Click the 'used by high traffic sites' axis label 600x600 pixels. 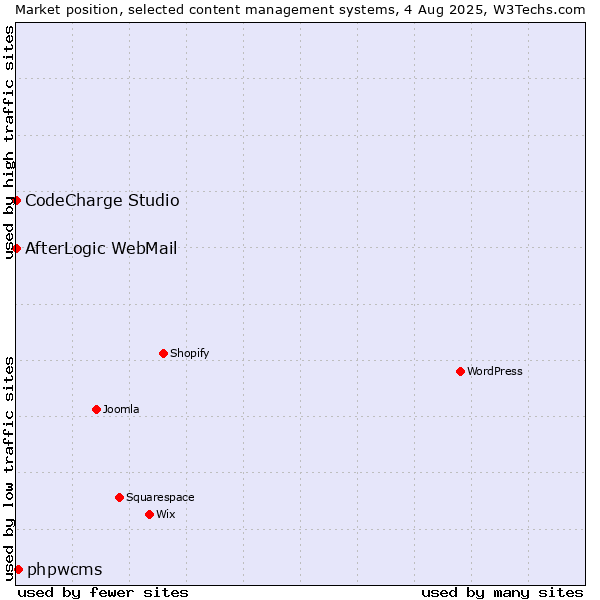[9, 143]
